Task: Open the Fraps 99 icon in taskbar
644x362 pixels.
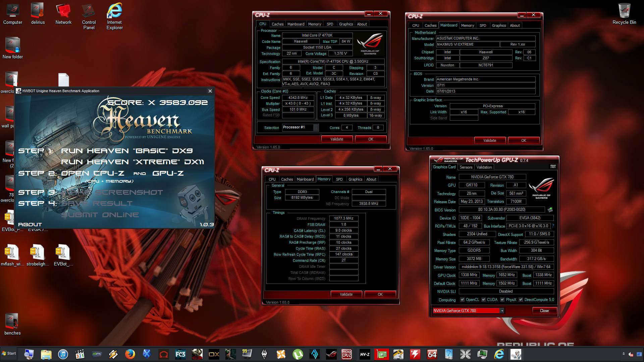Action: [x=247, y=354]
